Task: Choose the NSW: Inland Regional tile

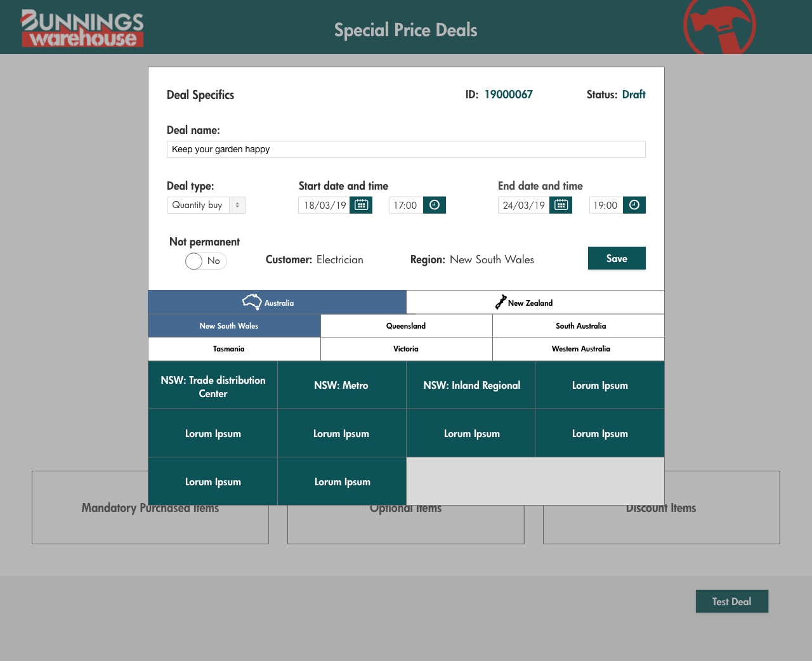Action: (x=471, y=386)
